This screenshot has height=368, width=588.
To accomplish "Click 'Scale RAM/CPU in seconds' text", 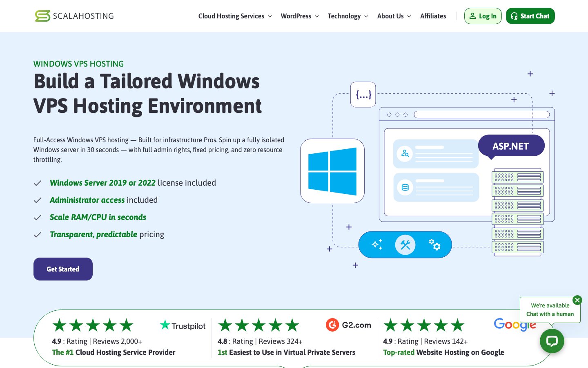I will tap(98, 217).
